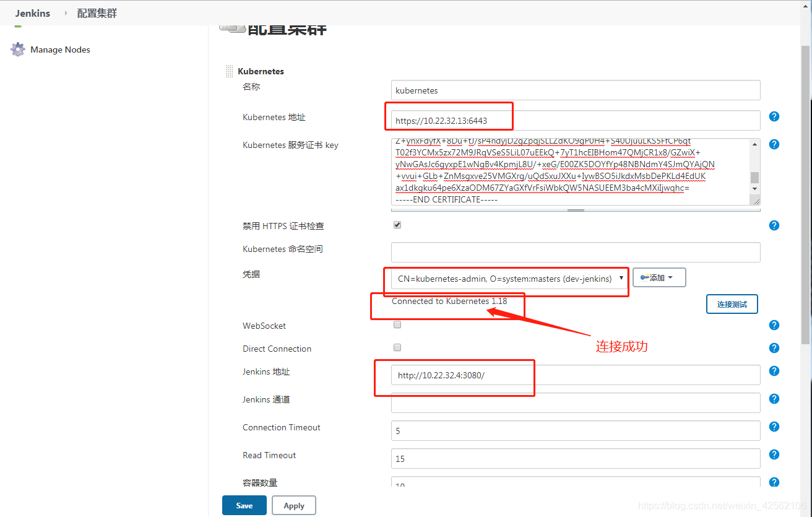Viewport: 812px width, 517px height.
Task: Click the Jenkins 地址 input field
Action: point(576,375)
